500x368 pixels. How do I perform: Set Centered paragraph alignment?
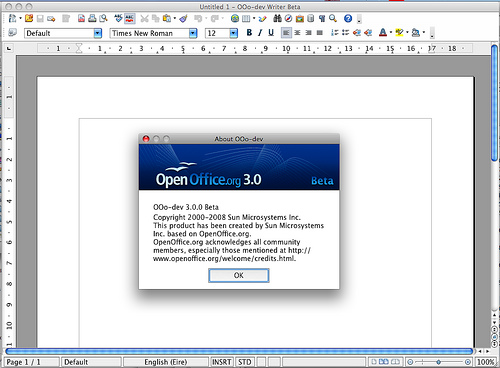point(297,33)
